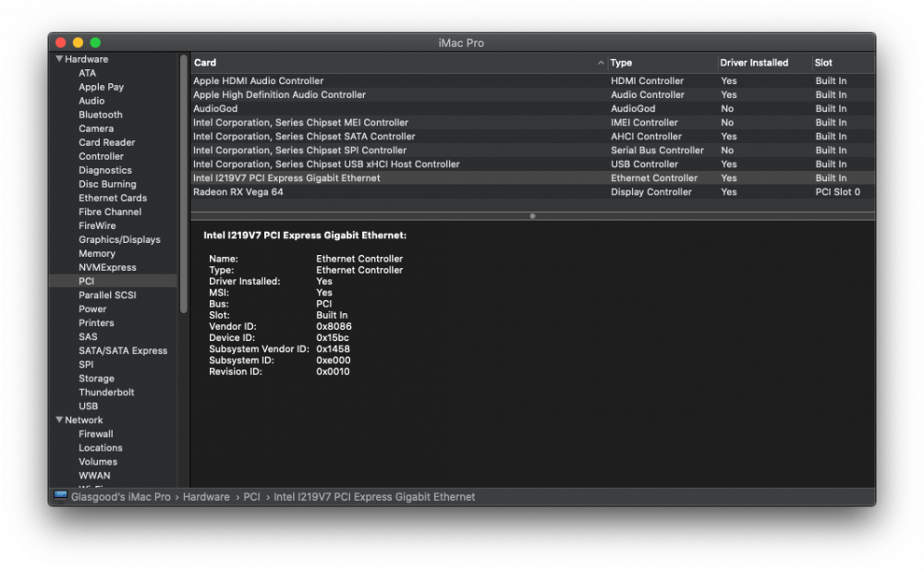Select Apple High Definition Audio Controller row
Image resolution: width=924 pixels, height=570 pixels.
[x=533, y=94]
